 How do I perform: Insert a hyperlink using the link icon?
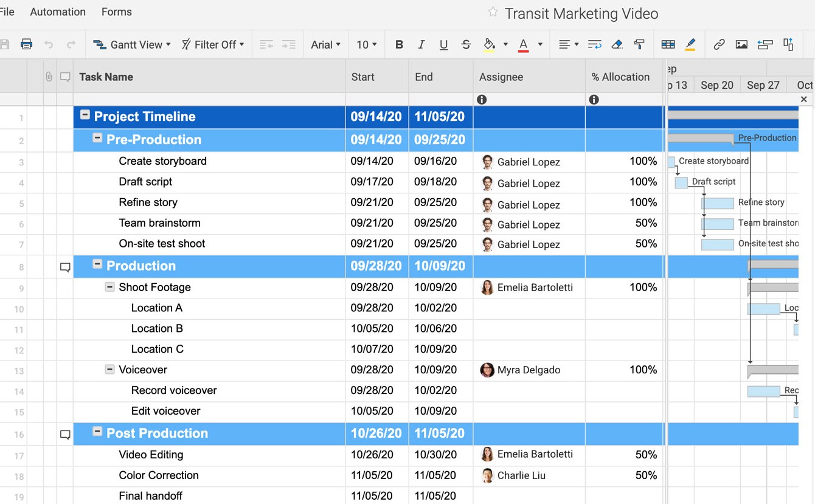719,44
